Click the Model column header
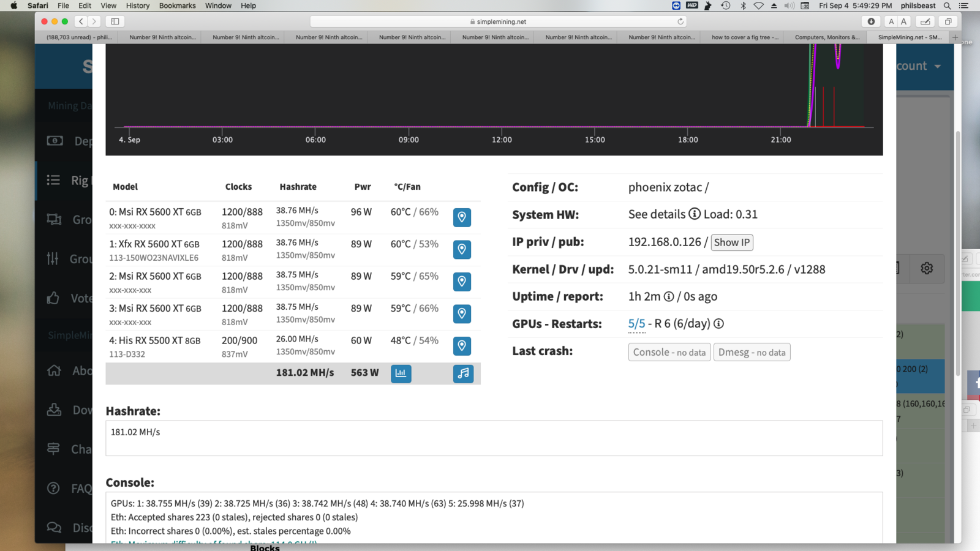 coord(125,187)
